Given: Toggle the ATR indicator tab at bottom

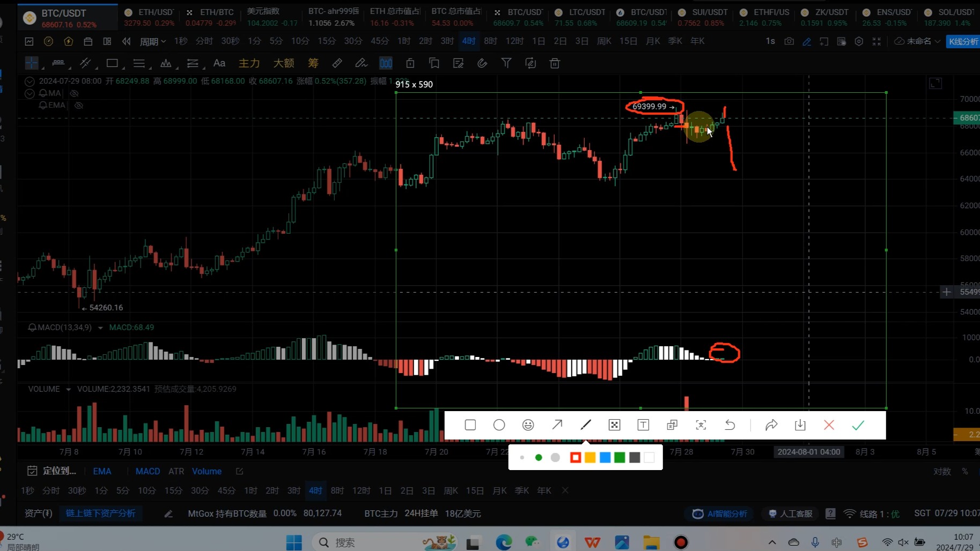Looking at the screenshot, I should 176,471.
